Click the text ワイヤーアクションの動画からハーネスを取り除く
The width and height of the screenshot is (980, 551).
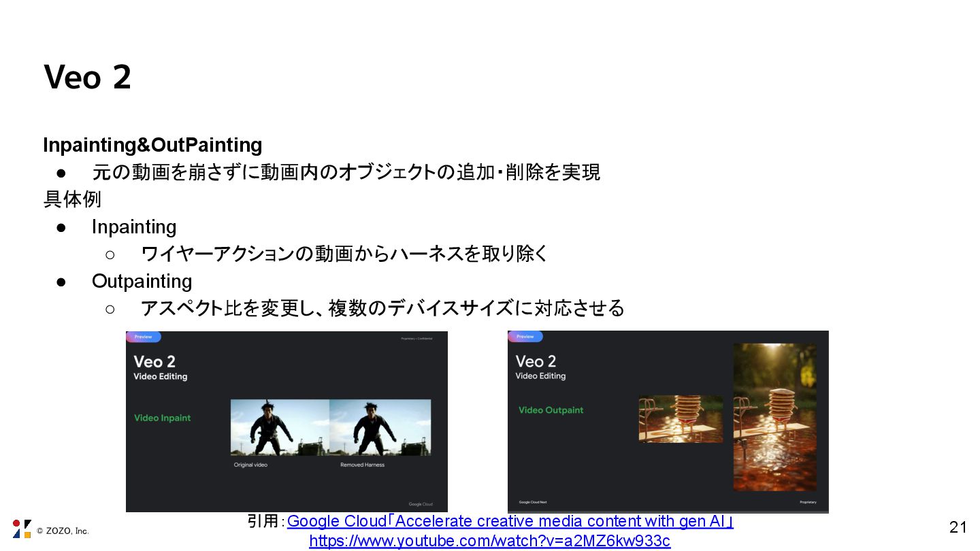(344, 254)
